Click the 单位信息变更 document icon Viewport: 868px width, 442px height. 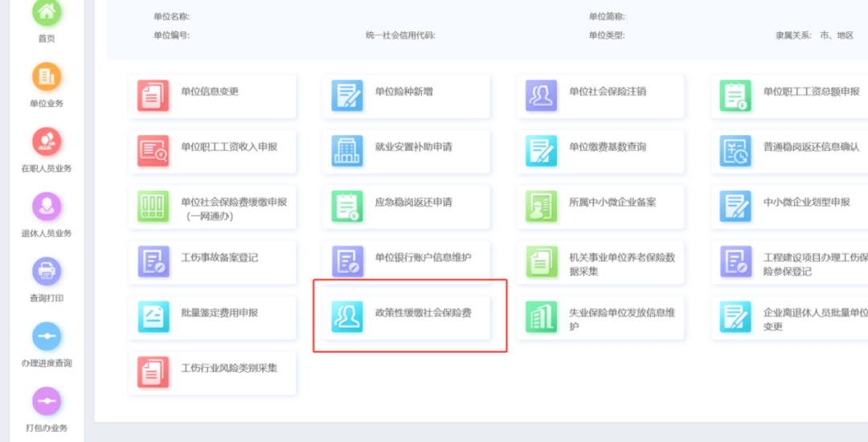[154, 96]
